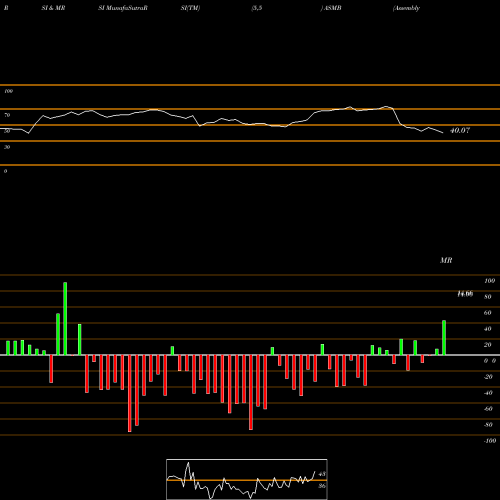Click the ASMB ticker symbol text
The height and width of the screenshot is (500, 500).
click(332, 8)
